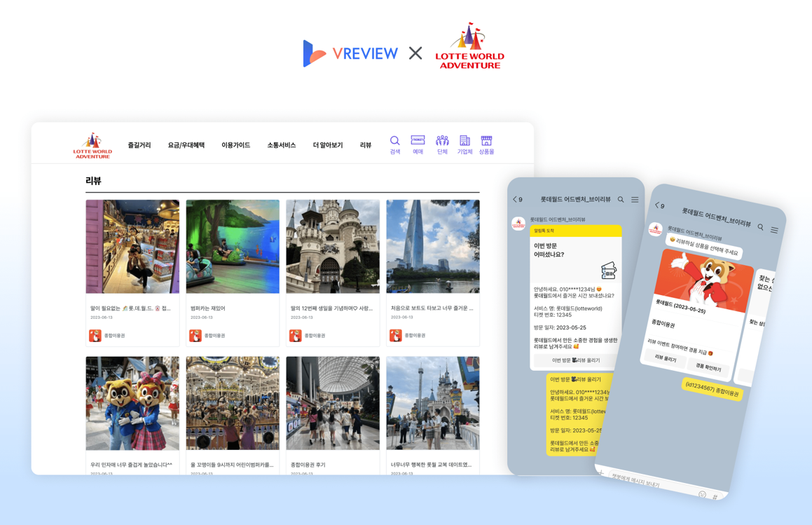The width and height of the screenshot is (812, 525).
Task: Open the carousel review photo
Action: point(233,403)
